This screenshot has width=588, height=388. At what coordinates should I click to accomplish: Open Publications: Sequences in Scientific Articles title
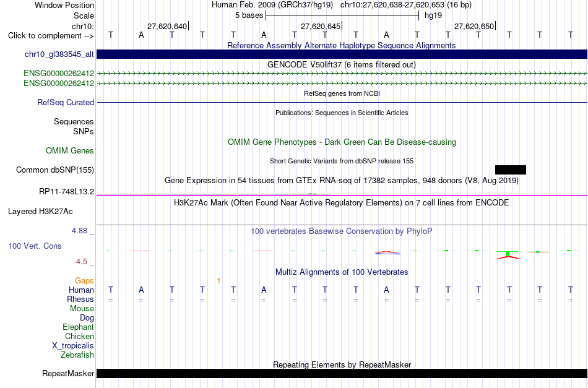342,113
